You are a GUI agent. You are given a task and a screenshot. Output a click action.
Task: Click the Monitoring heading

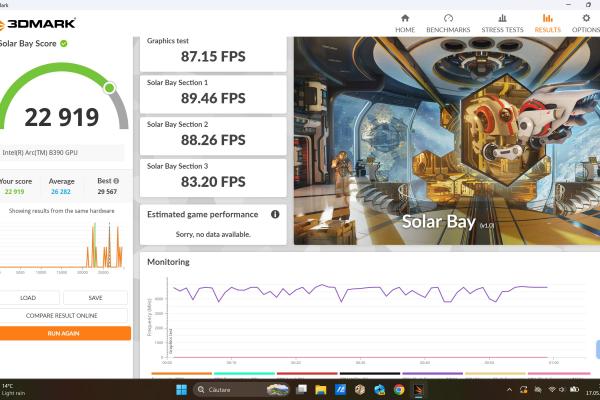(168, 262)
